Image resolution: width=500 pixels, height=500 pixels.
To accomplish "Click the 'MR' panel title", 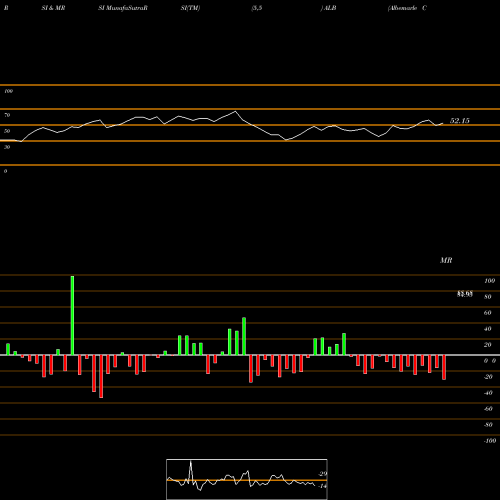I will [x=446, y=260].
